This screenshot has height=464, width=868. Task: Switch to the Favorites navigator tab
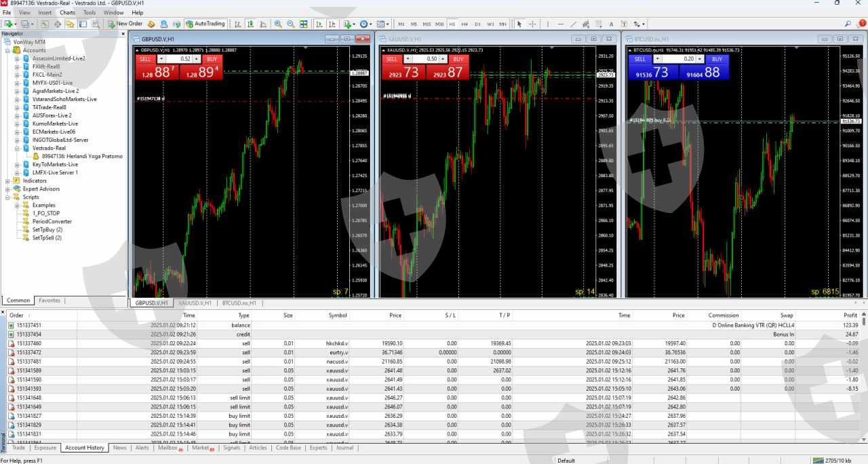coord(50,301)
